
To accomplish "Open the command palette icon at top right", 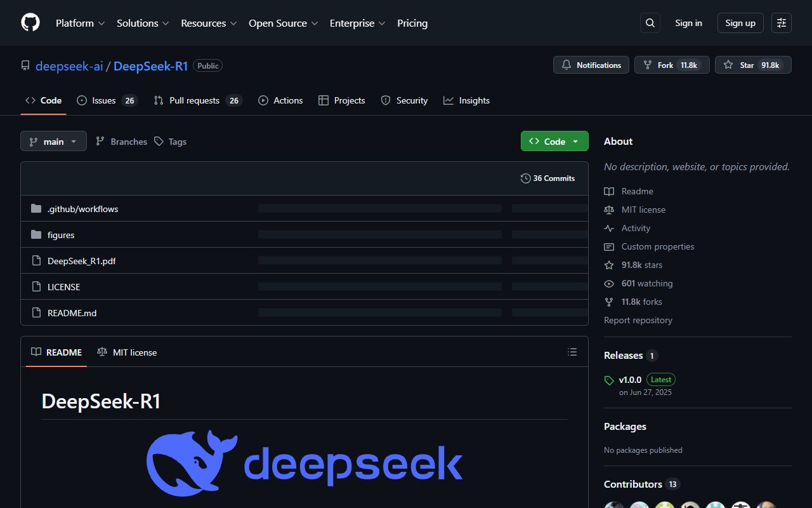I will pyautogui.click(x=781, y=22).
